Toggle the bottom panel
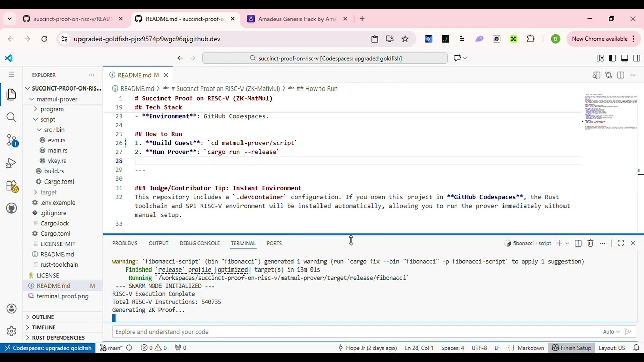 (624, 58)
